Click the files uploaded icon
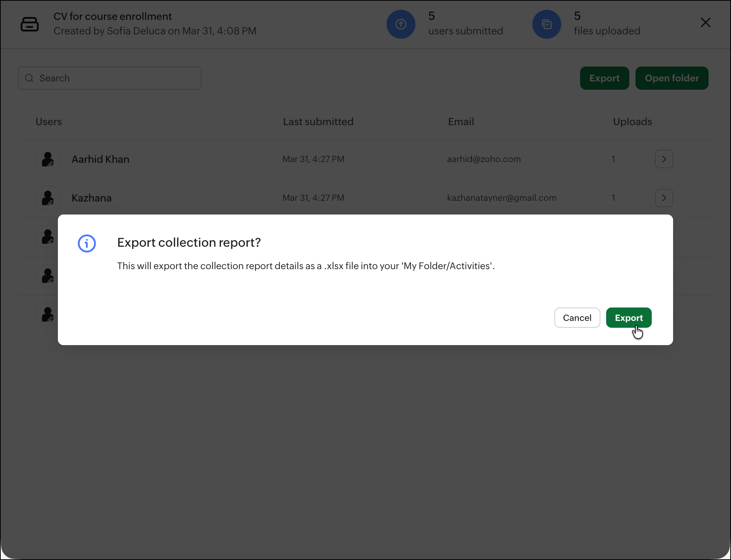731x560 pixels. (546, 24)
